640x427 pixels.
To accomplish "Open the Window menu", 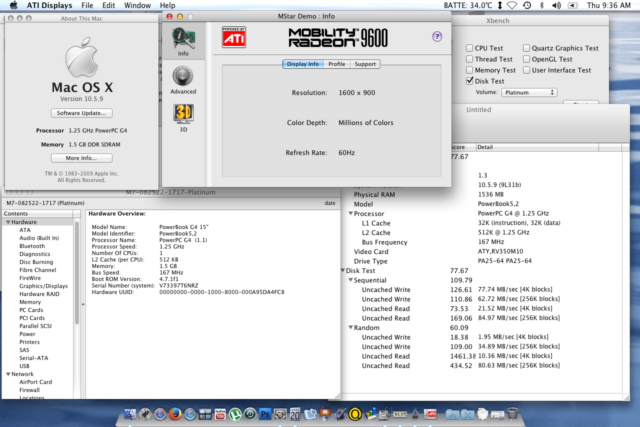I will point(137,5).
